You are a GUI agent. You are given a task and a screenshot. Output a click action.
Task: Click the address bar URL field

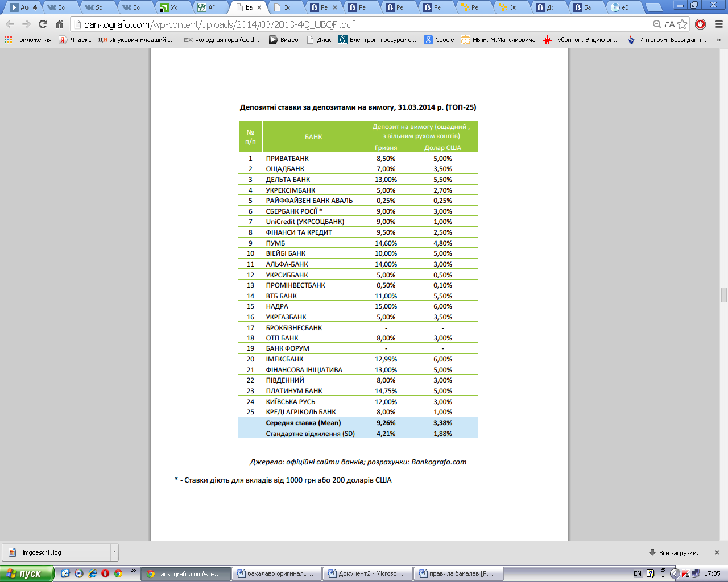[x=364, y=24]
